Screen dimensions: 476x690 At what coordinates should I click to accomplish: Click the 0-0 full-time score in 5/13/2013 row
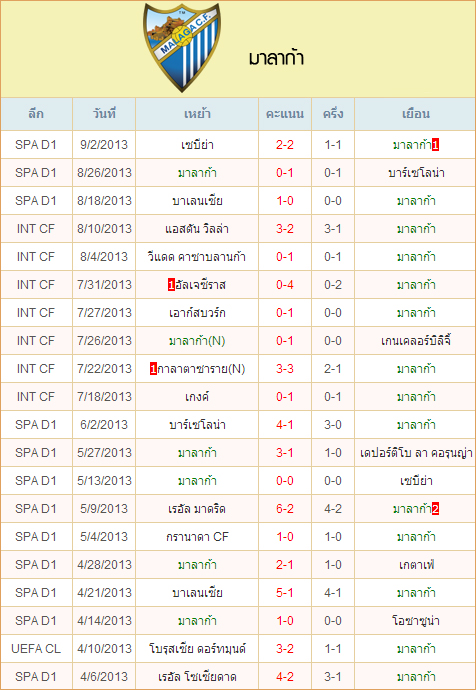tap(285, 481)
